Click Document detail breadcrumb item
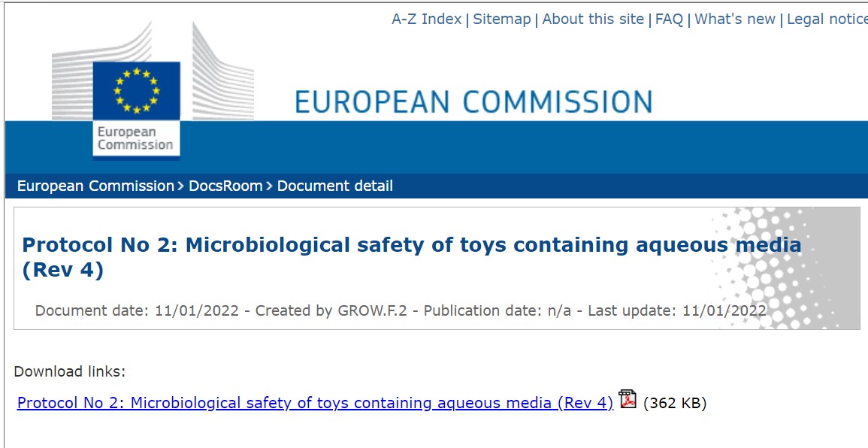 (334, 186)
